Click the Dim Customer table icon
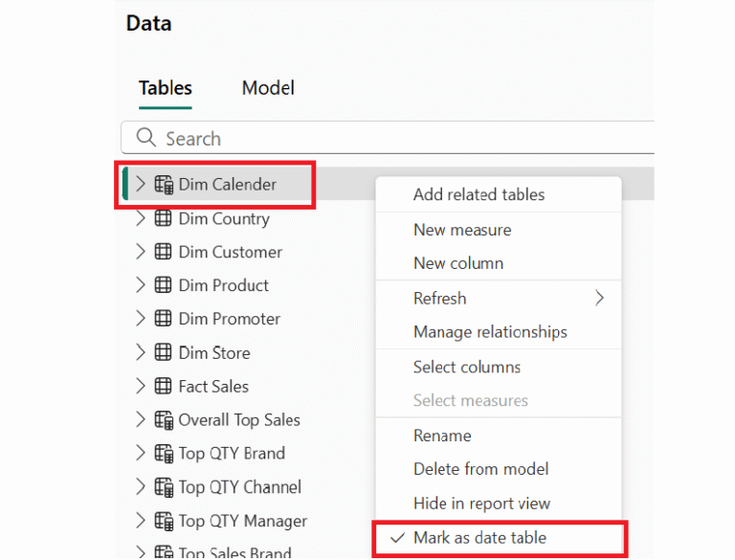 [x=163, y=252]
